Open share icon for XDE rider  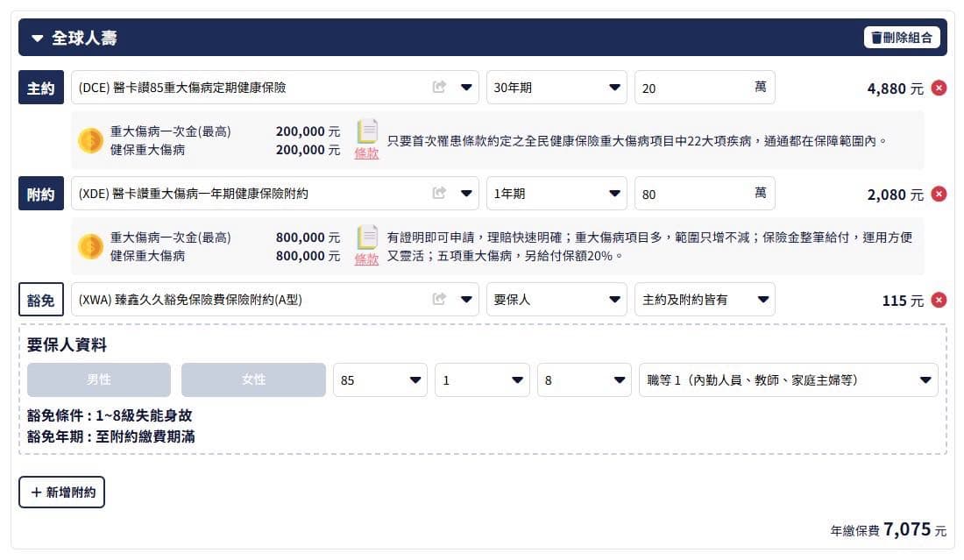pos(439,193)
